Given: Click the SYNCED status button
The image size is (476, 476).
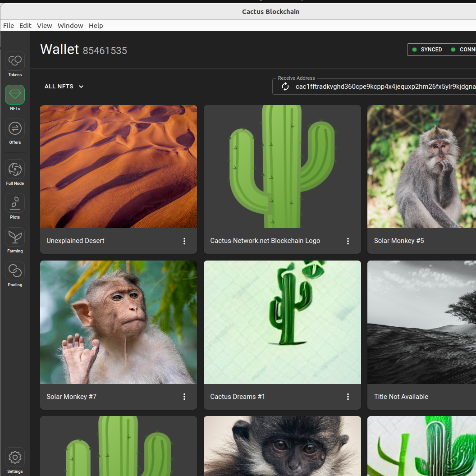Looking at the screenshot, I should [x=426, y=50].
